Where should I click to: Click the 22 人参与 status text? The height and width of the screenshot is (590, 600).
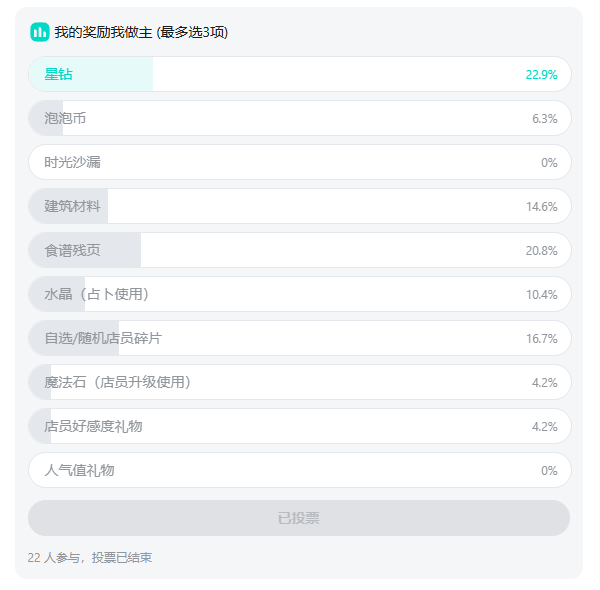(54, 557)
